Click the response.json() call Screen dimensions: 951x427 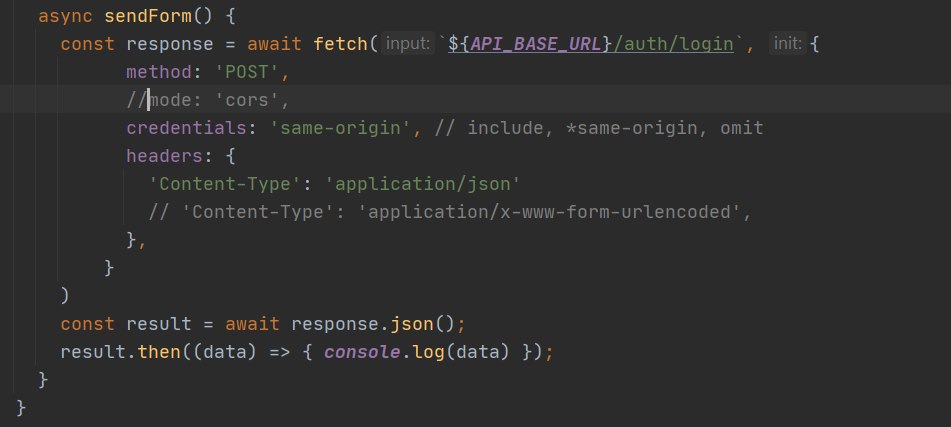(x=372, y=323)
